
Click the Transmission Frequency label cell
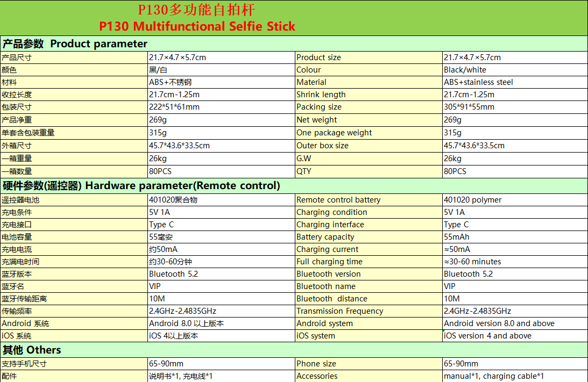coord(369,311)
